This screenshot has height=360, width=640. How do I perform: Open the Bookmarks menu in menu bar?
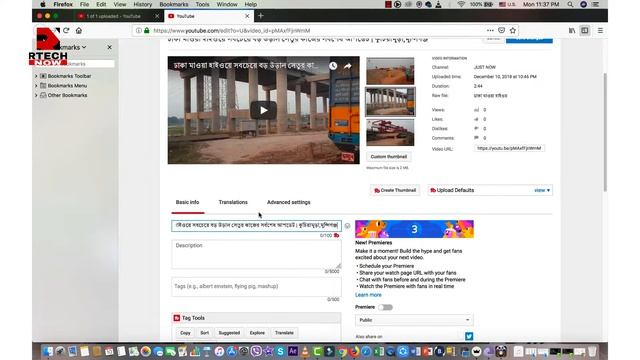[174, 4]
